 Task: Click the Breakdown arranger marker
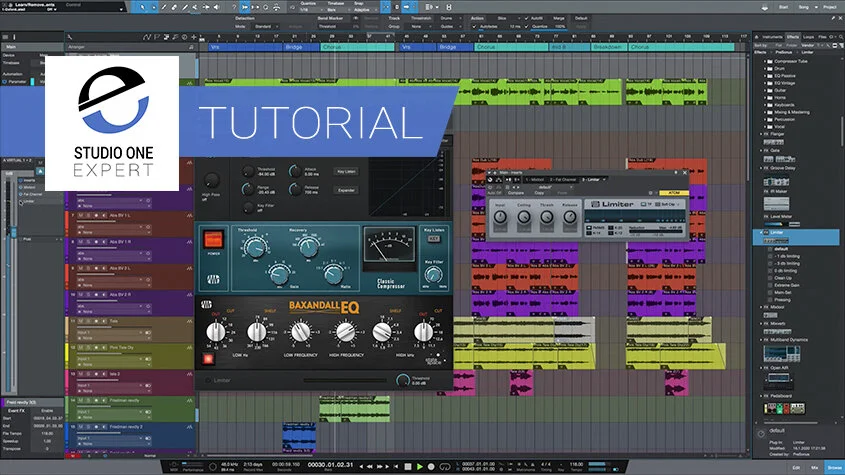pos(608,47)
